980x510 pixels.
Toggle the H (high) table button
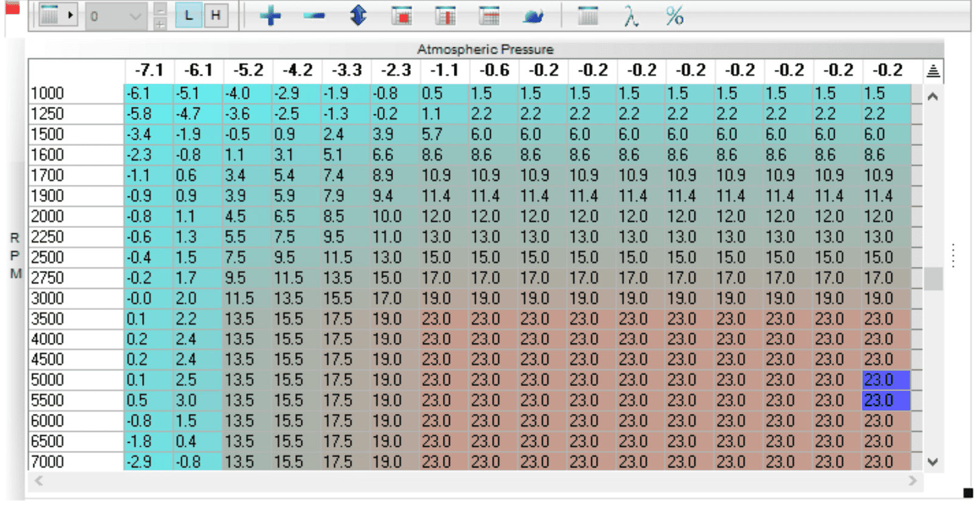click(x=216, y=15)
